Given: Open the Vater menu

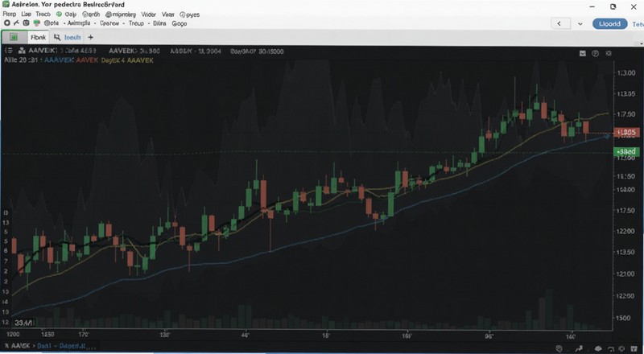Looking at the screenshot, I should pos(167,14).
